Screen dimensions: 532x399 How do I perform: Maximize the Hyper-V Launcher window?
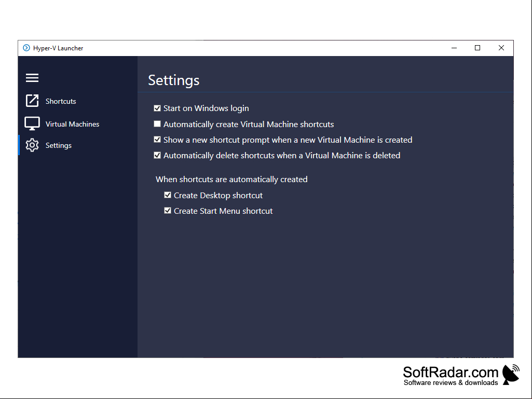coord(478,48)
